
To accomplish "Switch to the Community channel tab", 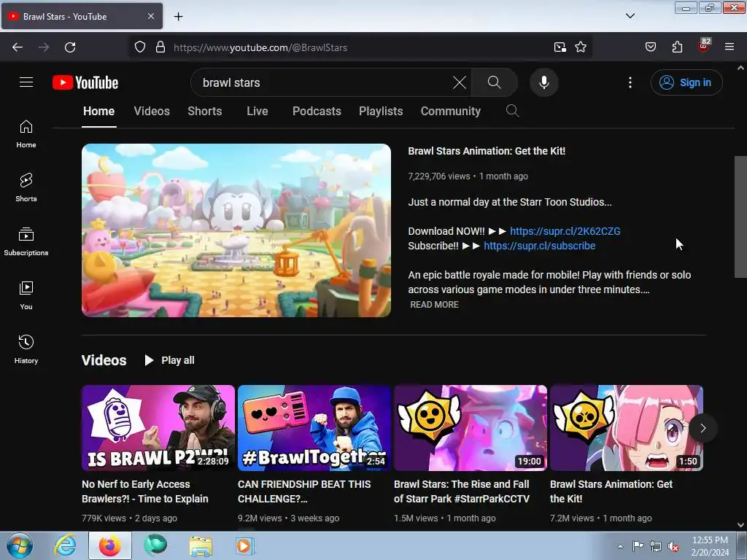I will click(x=450, y=111).
